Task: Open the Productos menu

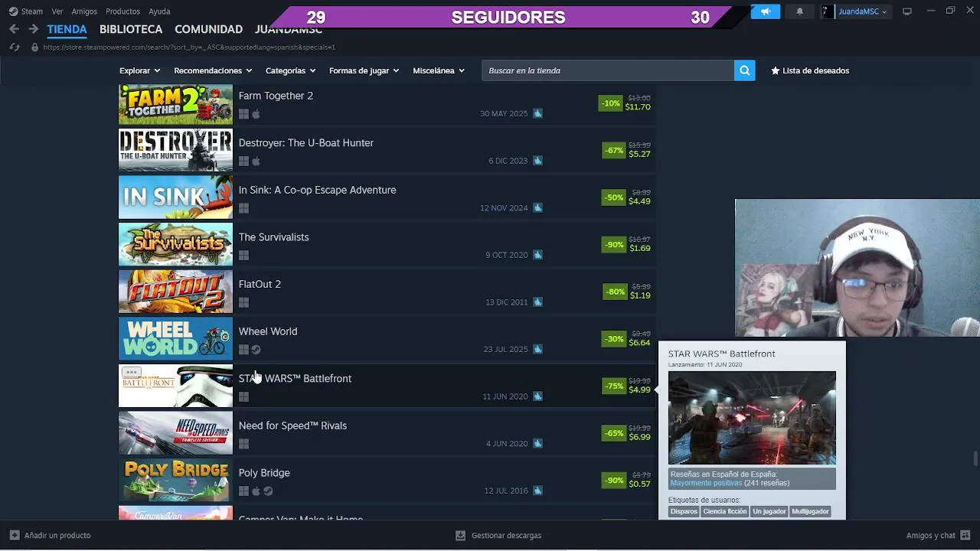Action: [122, 11]
